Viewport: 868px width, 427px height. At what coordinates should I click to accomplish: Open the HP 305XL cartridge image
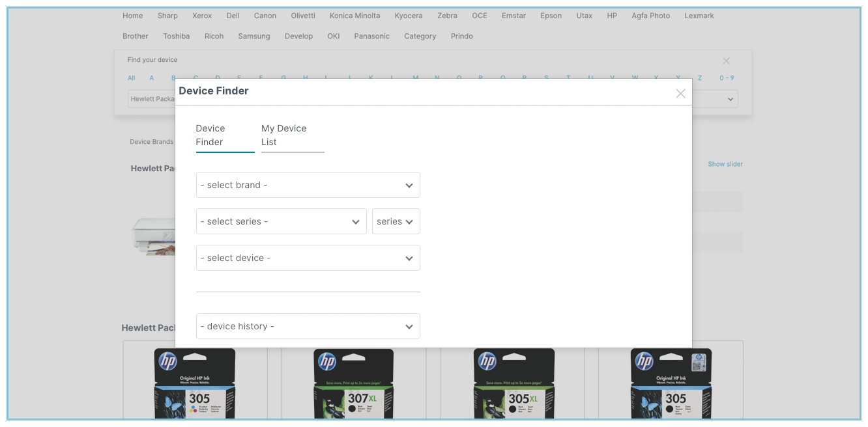[x=513, y=383]
